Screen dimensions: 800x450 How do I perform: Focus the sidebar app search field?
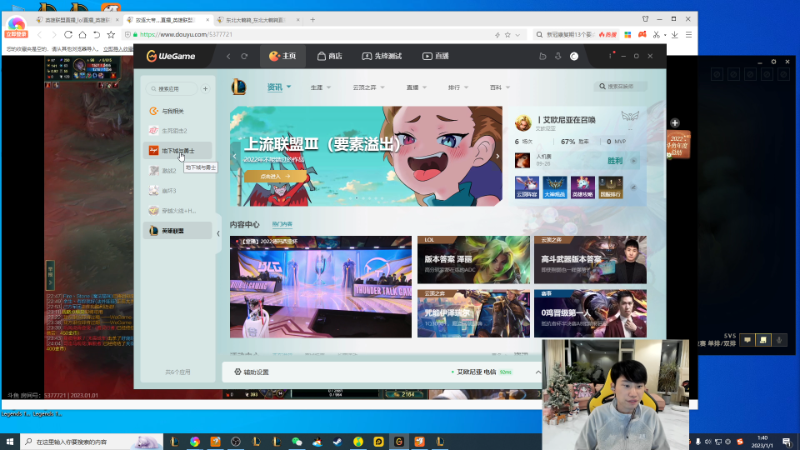pyautogui.click(x=172, y=89)
